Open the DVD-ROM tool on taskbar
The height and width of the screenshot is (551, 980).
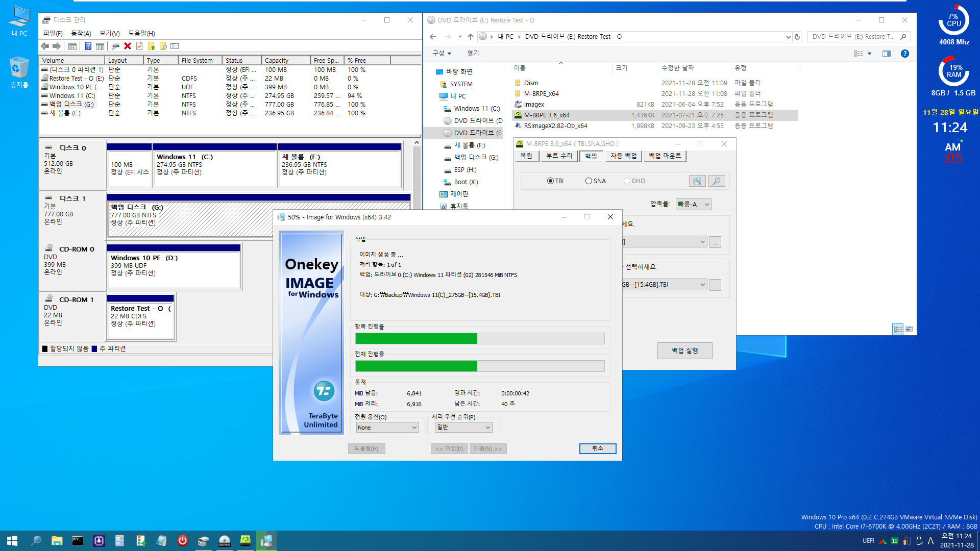[225, 541]
